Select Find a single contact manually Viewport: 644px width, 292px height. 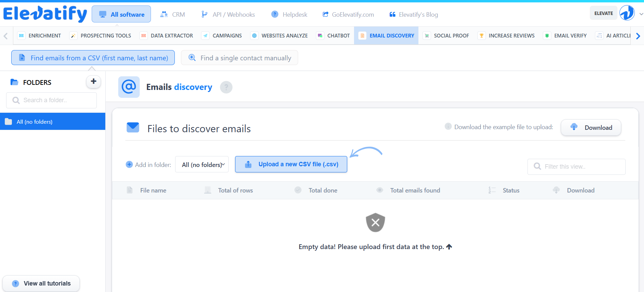coord(240,58)
